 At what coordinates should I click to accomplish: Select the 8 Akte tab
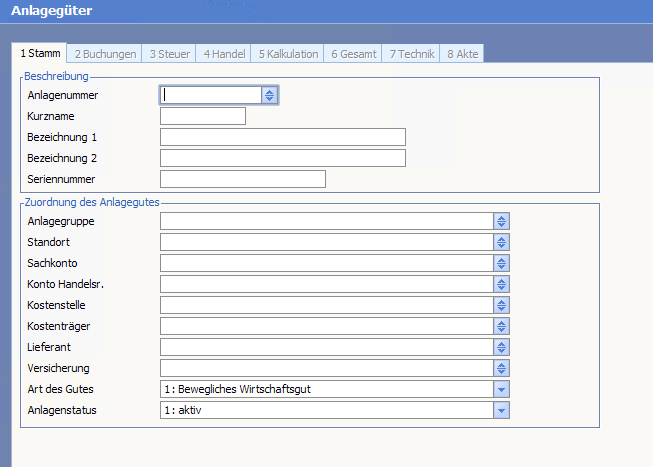tap(462, 54)
